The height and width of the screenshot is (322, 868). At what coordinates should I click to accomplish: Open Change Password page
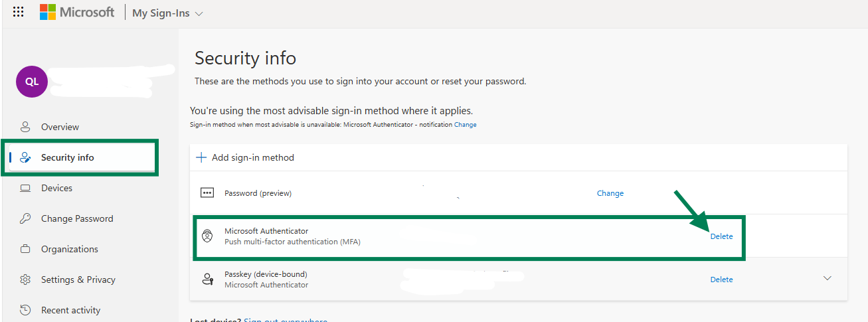[x=77, y=218]
